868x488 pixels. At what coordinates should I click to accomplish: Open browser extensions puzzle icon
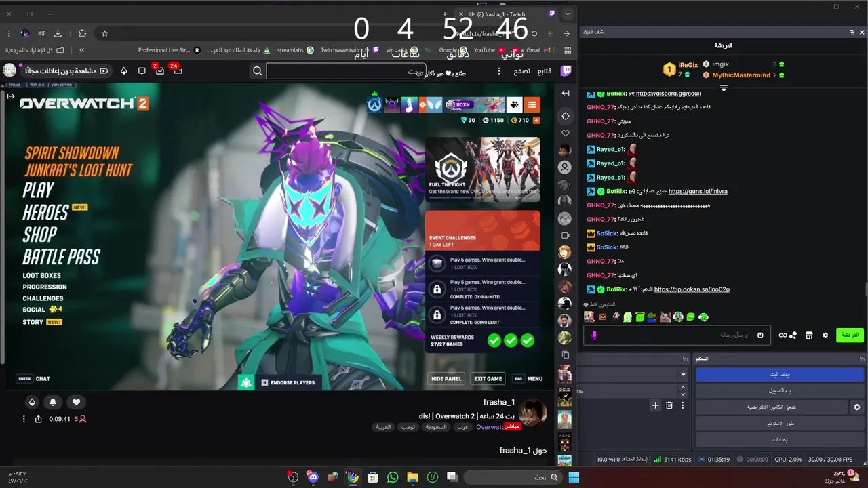coord(82,33)
